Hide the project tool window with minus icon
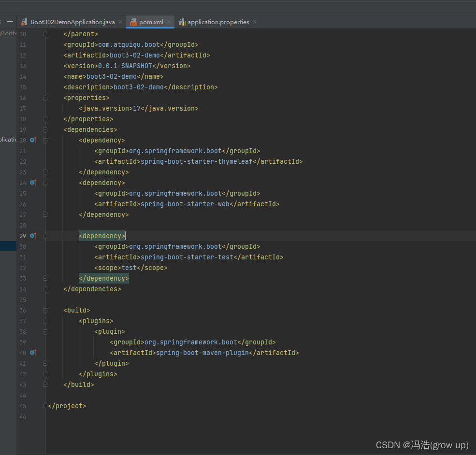The height and width of the screenshot is (455, 476). coord(10,22)
